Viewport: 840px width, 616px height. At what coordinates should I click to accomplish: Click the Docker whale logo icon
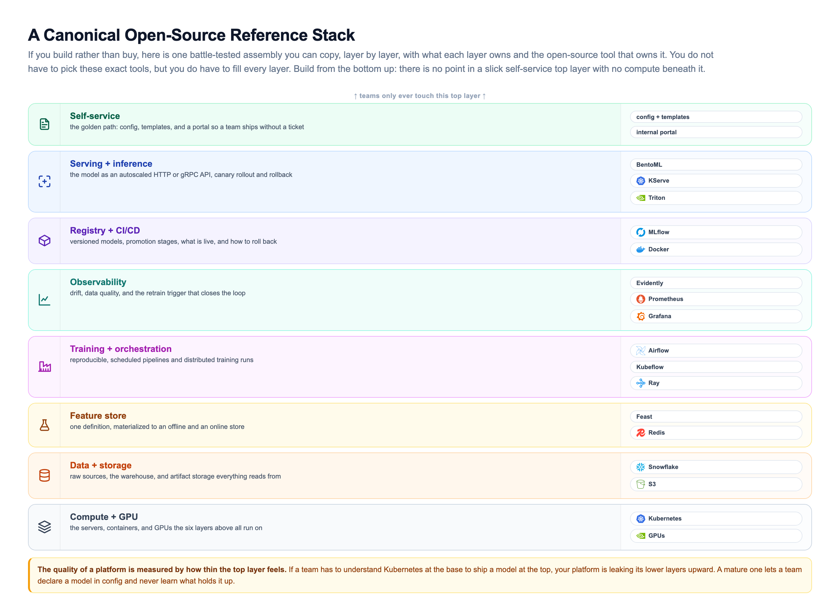pos(640,249)
